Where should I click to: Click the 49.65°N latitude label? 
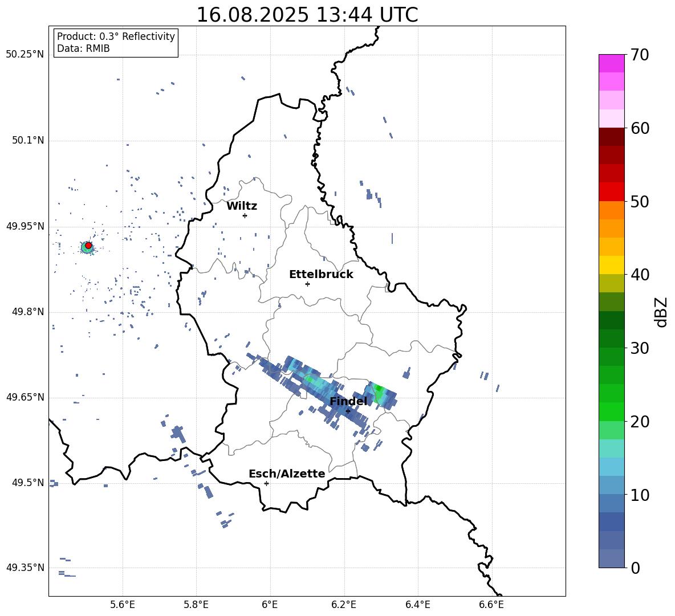(x=25, y=397)
